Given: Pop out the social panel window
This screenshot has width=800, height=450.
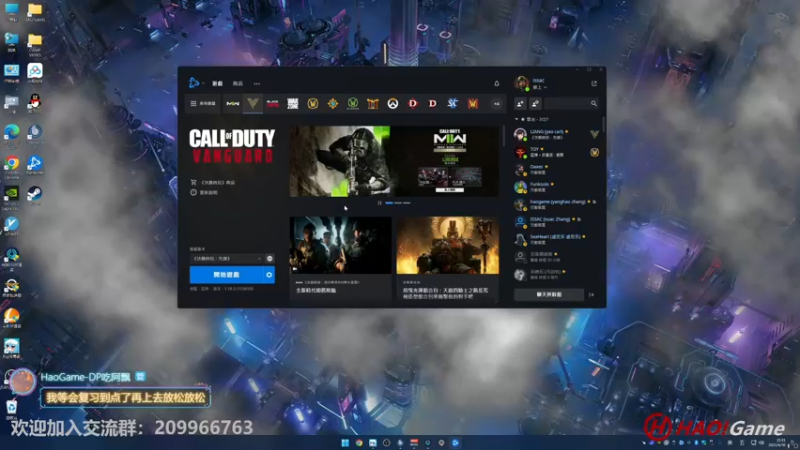Looking at the screenshot, I should coord(594,84).
